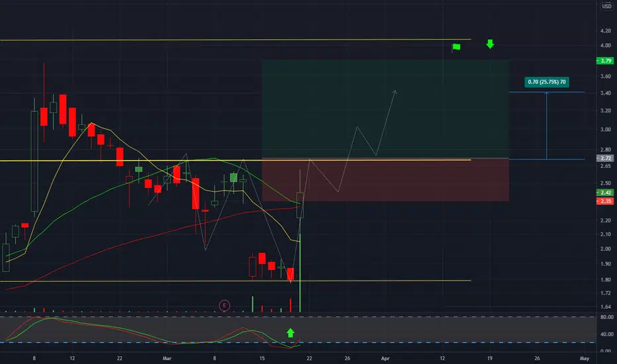
Task: Click the 1.64 price axis label
Action: (x=606, y=306)
